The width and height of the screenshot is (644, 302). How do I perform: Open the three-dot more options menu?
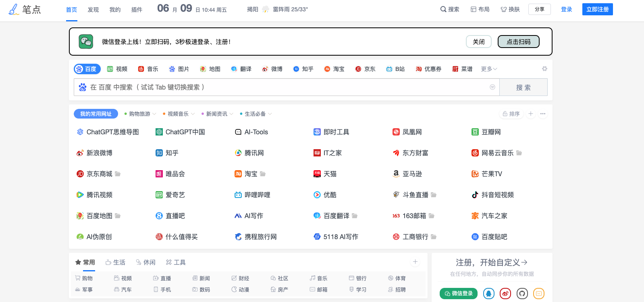click(x=543, y=114)
